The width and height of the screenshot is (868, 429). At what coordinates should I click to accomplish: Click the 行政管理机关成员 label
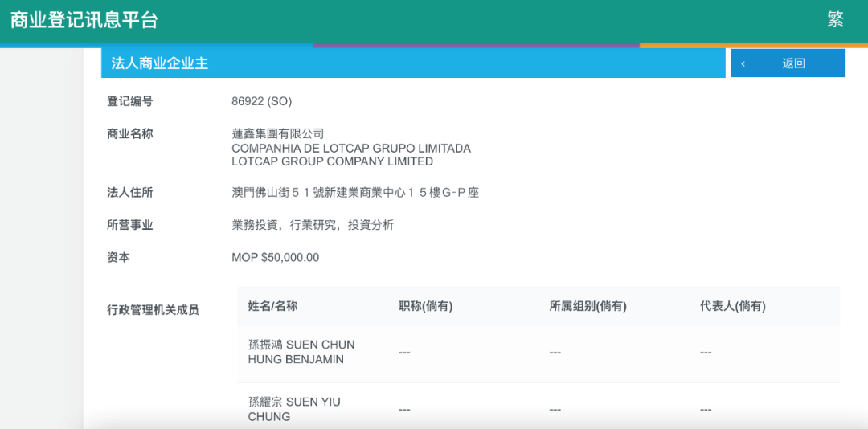point(153,310)
